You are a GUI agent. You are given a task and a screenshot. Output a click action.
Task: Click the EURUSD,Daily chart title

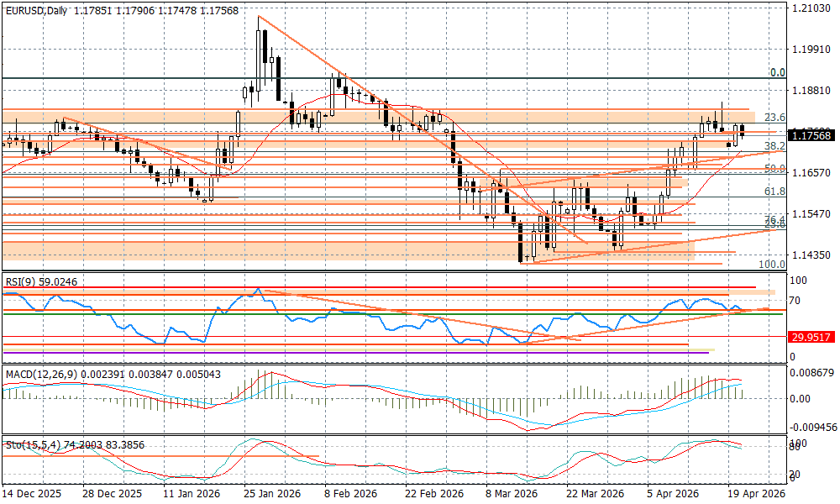(x=35, y=11)
